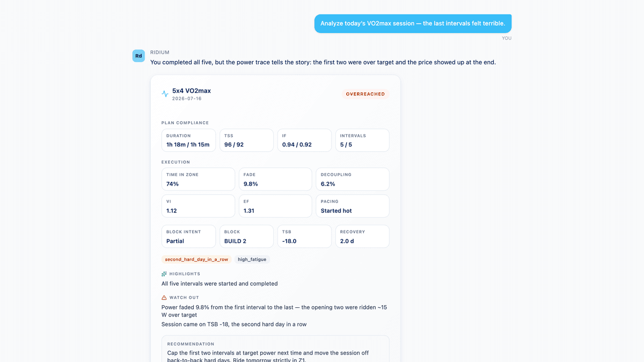Click the warning triangle Watch Out icon
The width and height of the screenshot is (644, 362).
(164, 298)
